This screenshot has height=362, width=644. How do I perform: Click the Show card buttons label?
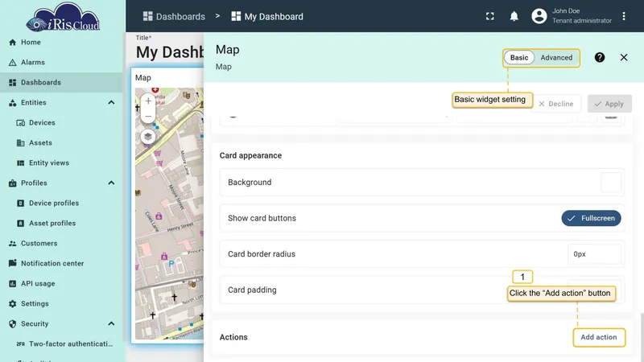262,218
